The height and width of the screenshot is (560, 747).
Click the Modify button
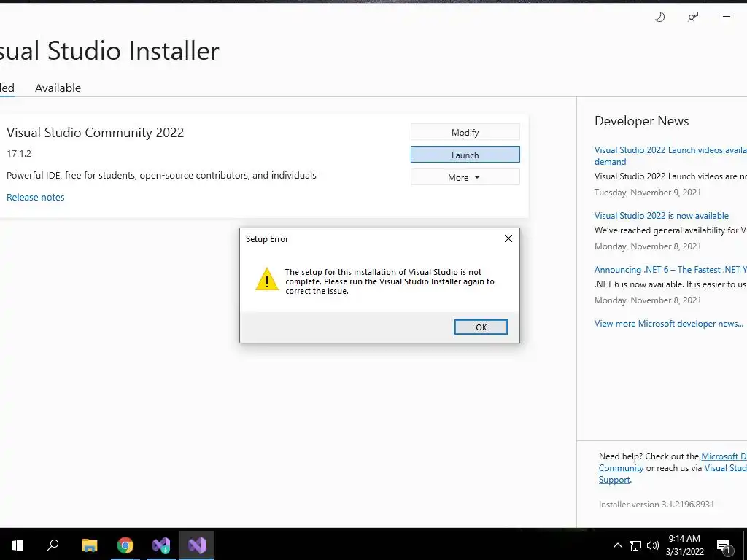(465, 133)
